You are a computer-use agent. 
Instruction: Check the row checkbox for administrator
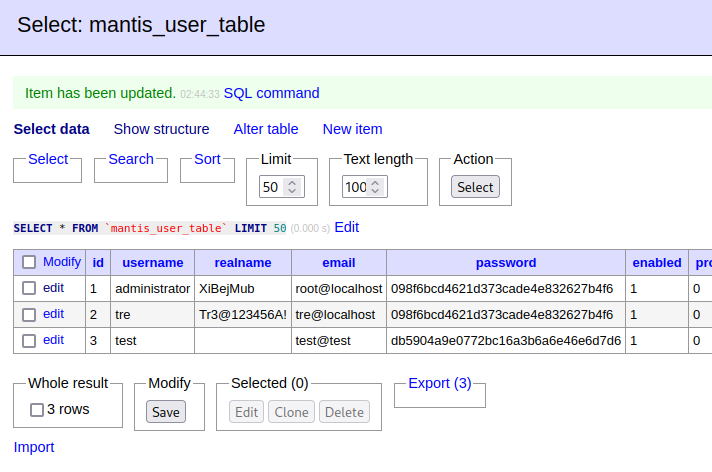(29, 288)
